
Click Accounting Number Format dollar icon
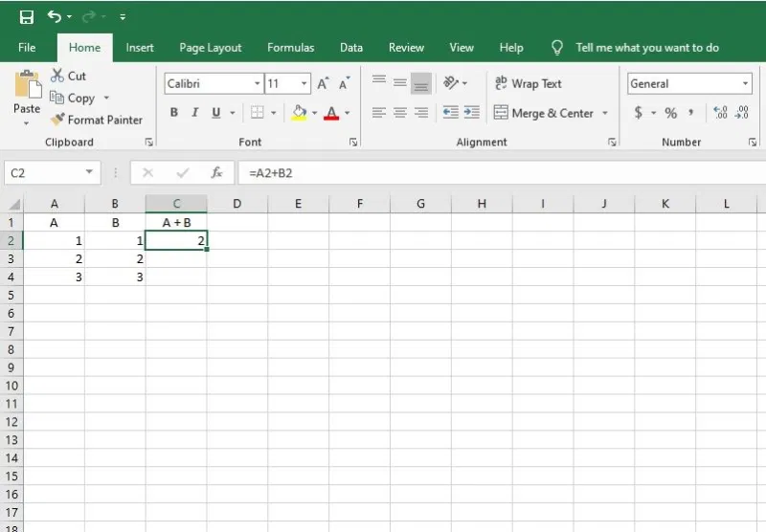[638, 113]
